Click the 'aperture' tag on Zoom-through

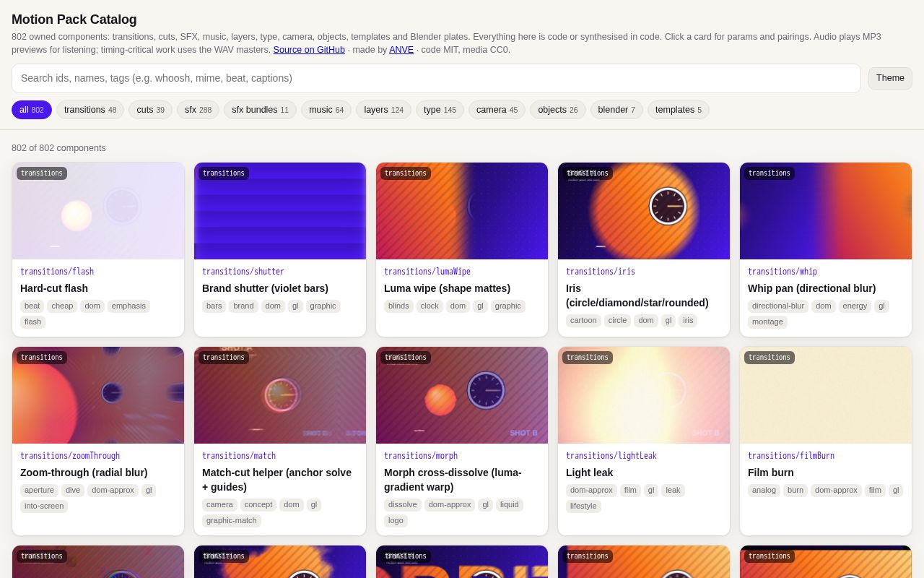[39, 491]
